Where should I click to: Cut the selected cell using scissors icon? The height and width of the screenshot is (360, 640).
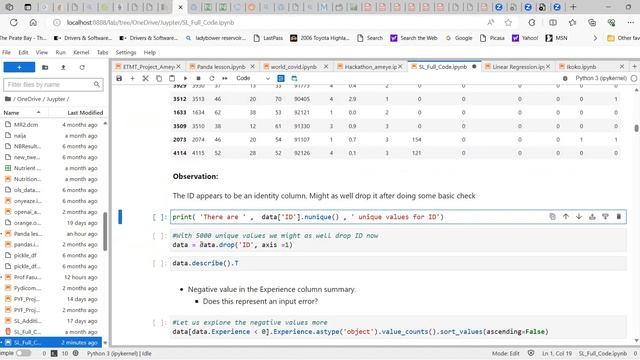click(145, 78)
